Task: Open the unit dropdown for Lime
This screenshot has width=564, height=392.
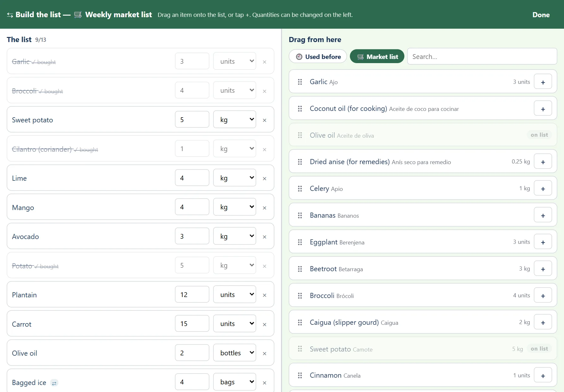Action: click(235, 178)
